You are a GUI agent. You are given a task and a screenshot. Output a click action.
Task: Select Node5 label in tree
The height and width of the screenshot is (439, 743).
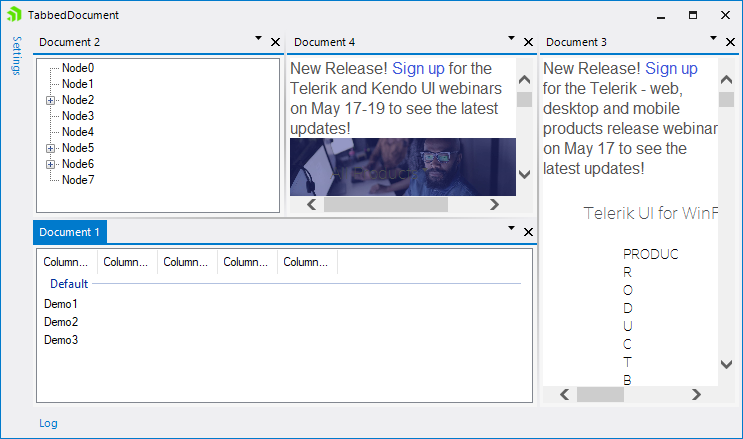point(78,148)
